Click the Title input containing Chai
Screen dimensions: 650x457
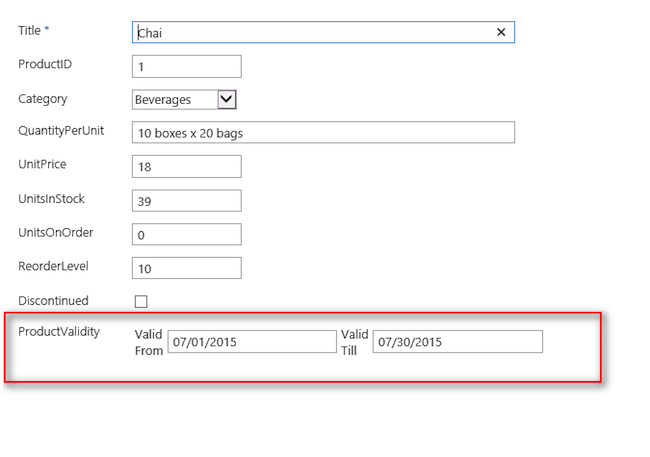310,32
